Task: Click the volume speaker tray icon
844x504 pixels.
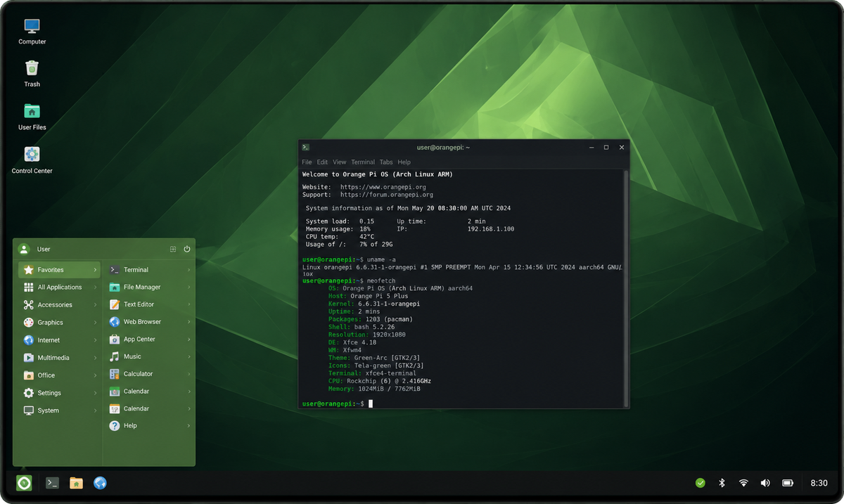Action: tap(765, 483)
